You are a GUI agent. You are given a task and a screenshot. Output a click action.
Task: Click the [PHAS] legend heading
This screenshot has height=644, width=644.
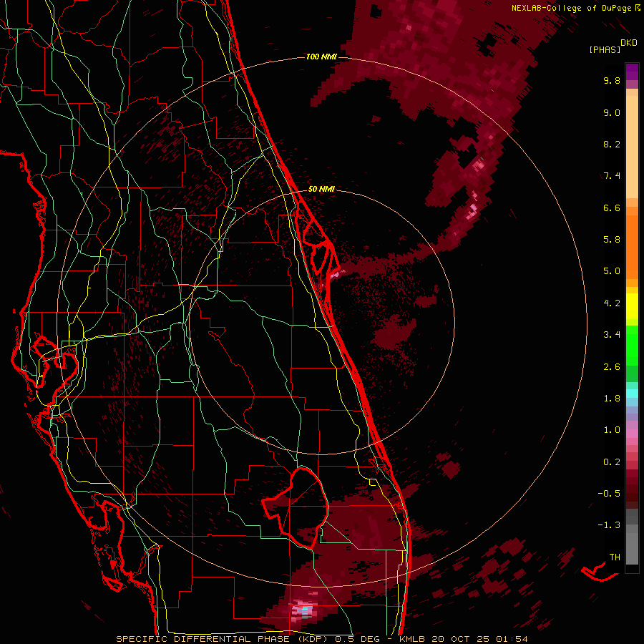point(605,49)
